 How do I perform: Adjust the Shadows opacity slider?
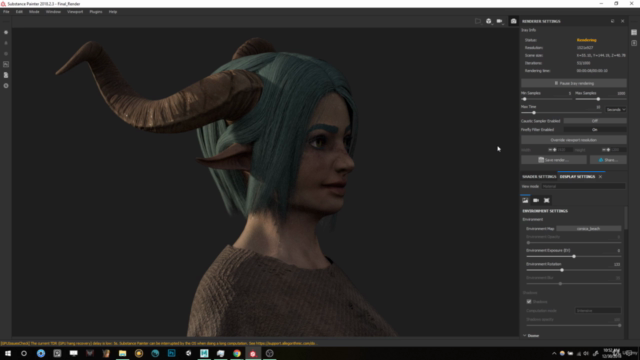tap(573, 325)
